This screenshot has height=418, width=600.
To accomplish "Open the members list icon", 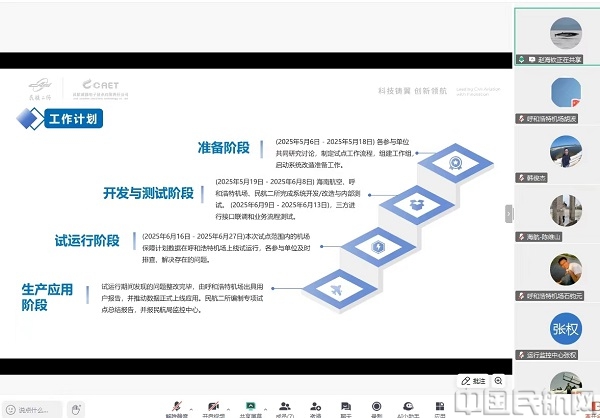I will click(284, 407).
